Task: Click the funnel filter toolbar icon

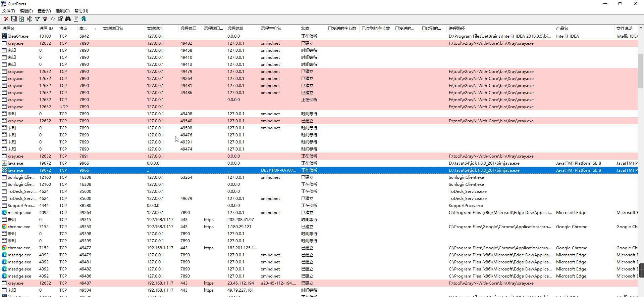Action: (x=37, y=19)
